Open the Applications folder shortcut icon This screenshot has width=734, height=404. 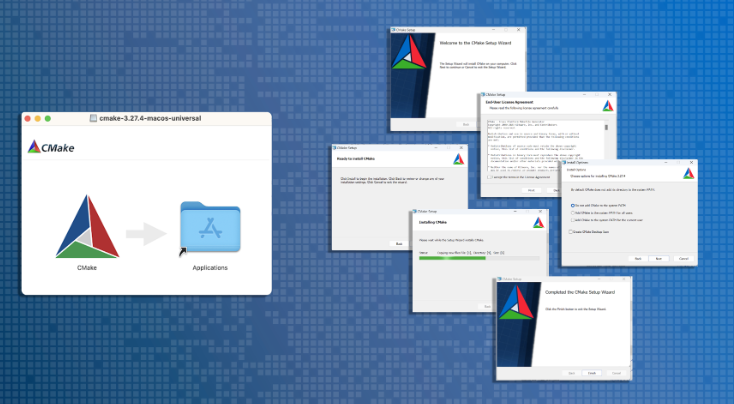(210, 228)
